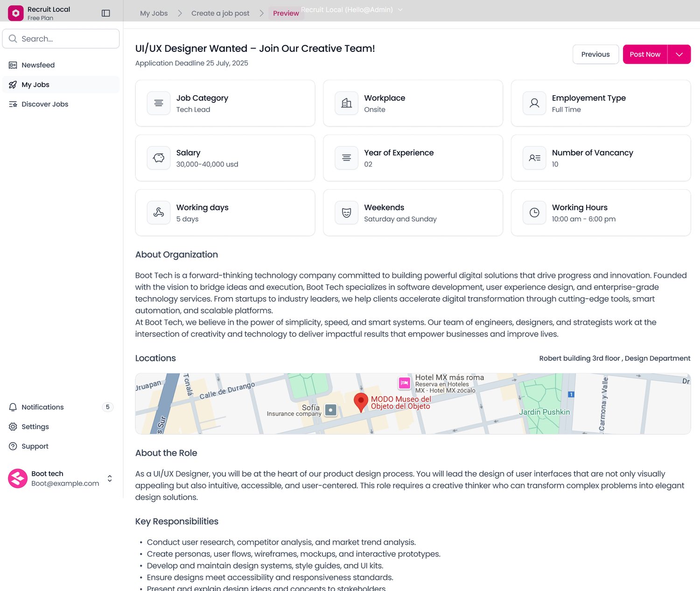The image size is (700, 591).
Task: Click the 30,000-40,000 usd salary text
Action: [x=207, y=164]
